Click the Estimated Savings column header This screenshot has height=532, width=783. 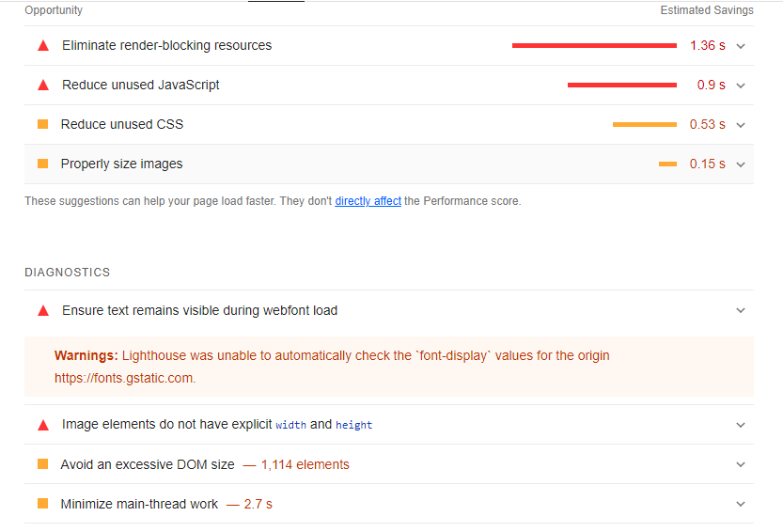[706, 10]
